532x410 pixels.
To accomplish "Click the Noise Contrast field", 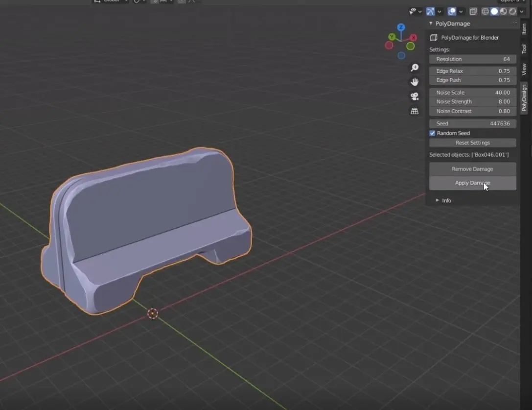I will [x=473, y=111].
